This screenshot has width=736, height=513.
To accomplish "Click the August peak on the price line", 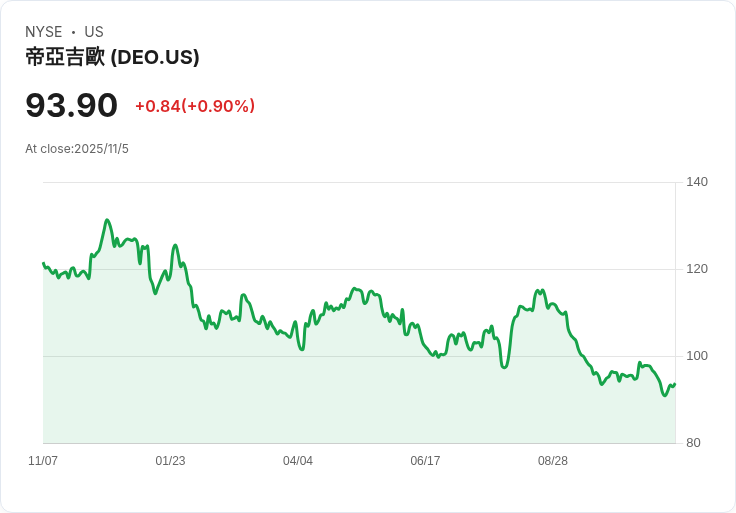I will pos(537,291).
